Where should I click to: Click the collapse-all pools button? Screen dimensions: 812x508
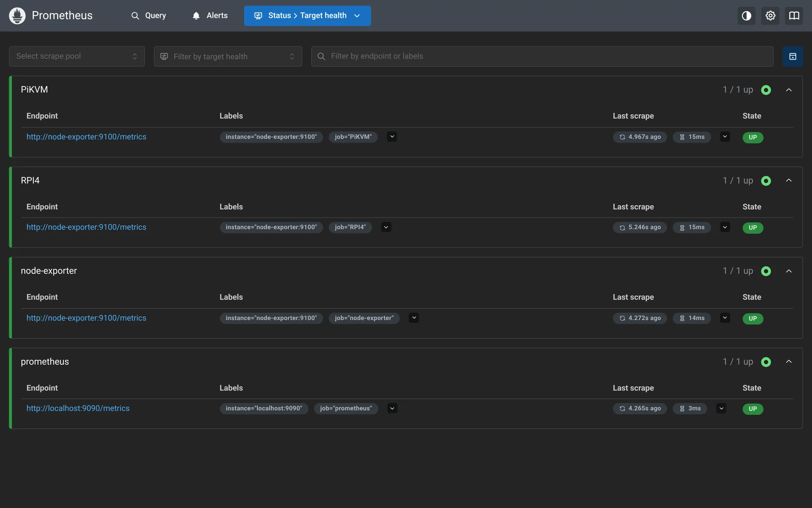point(793,56)
